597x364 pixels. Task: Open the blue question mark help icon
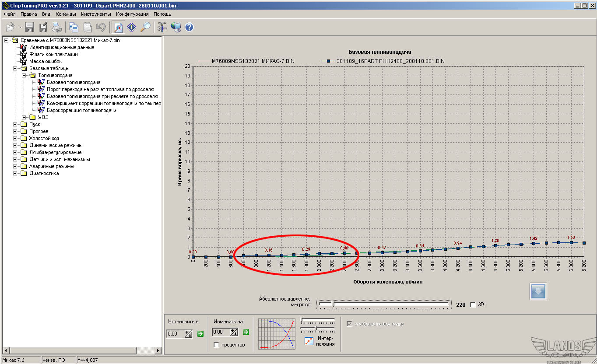[x=189, y=28]
